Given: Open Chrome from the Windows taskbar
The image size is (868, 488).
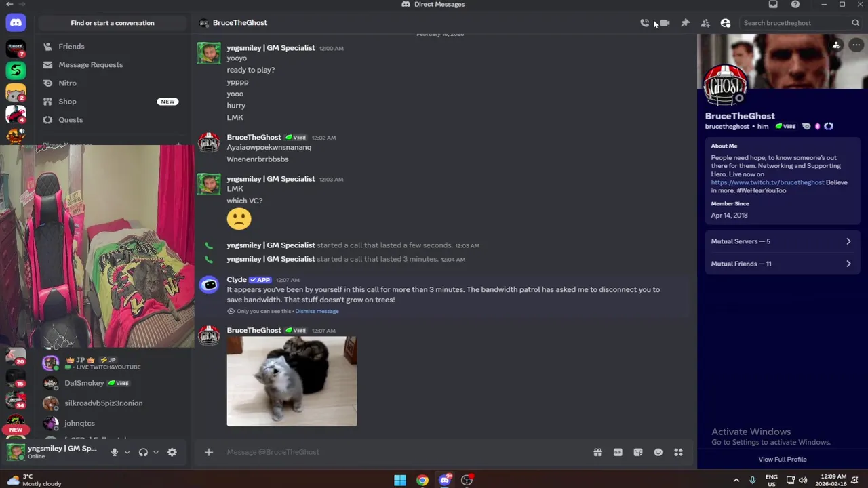Looking at the screenshot, I should (x=422, y=480).
